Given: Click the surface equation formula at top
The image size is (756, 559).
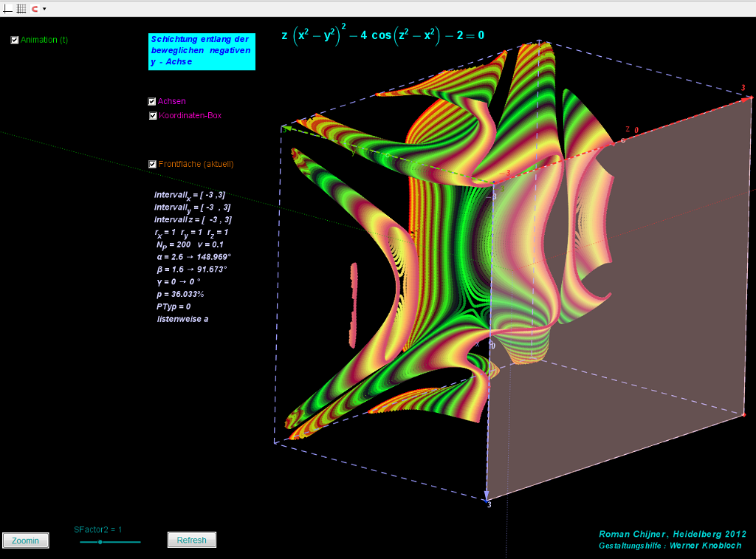Looking at the screenshot, I should (x=382, y=35).
